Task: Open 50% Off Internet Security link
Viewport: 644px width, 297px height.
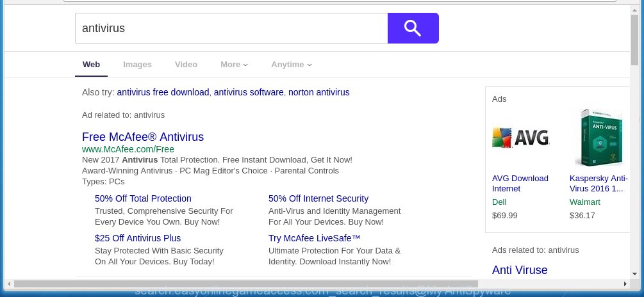Action: [318, 198]
